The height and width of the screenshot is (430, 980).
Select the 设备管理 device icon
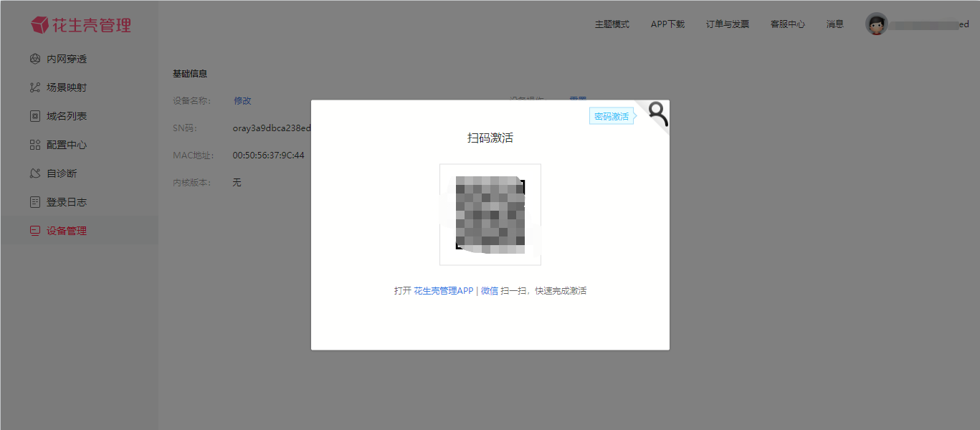(34, 231)
